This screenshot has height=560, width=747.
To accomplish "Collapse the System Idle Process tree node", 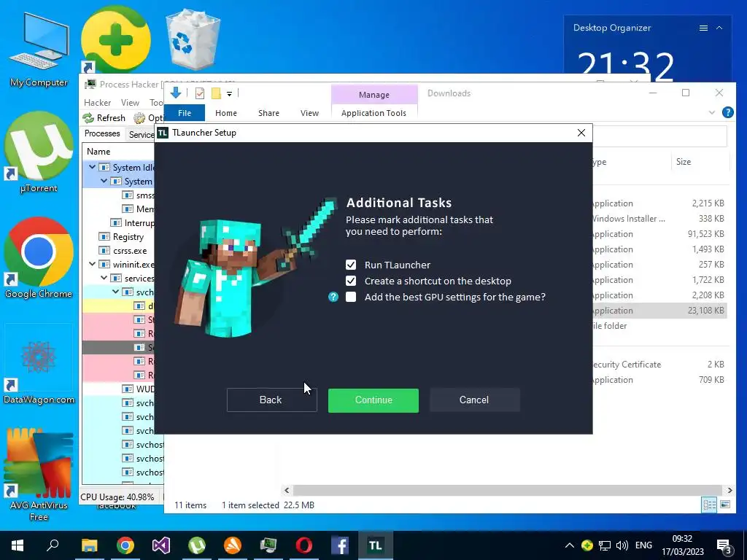I will coord(93,167).
